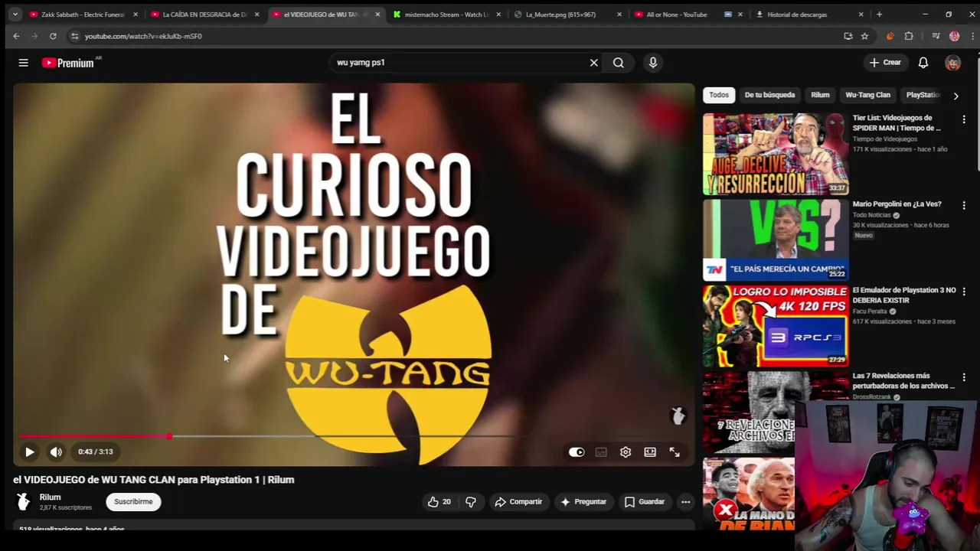Select the Todos filter chip
This screenshot has height=551, width=980.
719,95
